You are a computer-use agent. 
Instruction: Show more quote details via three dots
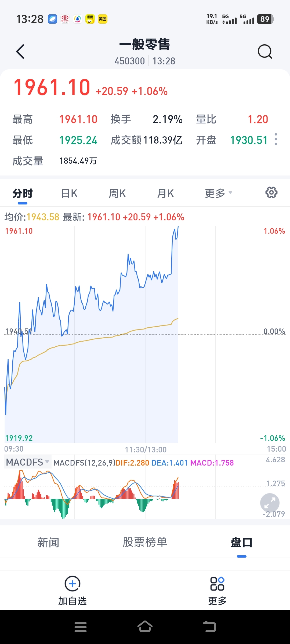click(x=276, y=139)
